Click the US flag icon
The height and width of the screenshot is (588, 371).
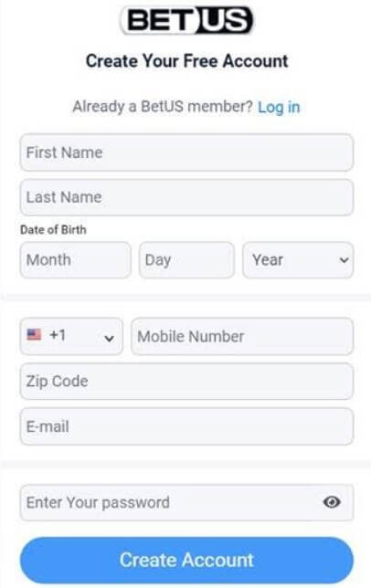[x=34, y=334]
